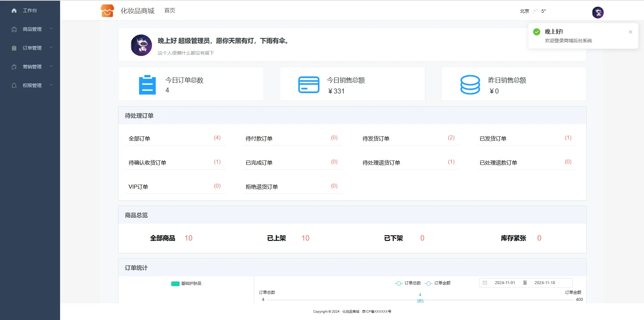Toggle the 订单金额 chart legend series
The width and height of the screenshot is (644, 320).
(438, 283)
